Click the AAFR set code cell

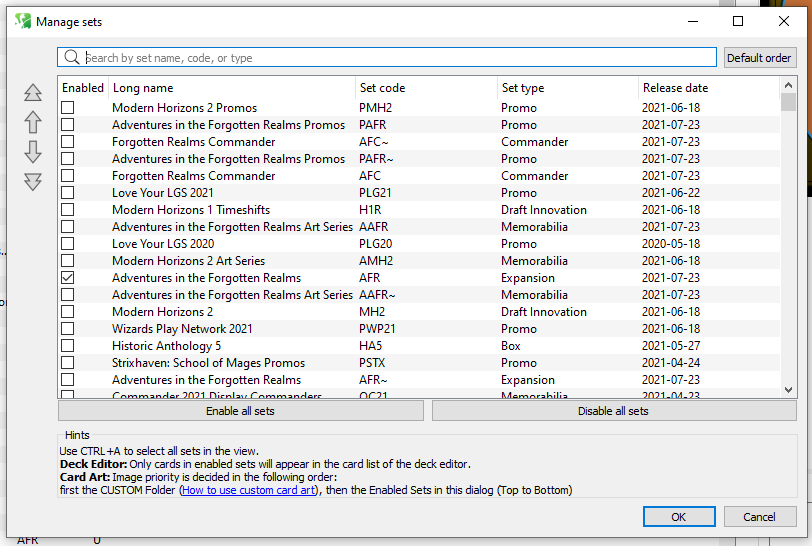click(x=373, y=227)
